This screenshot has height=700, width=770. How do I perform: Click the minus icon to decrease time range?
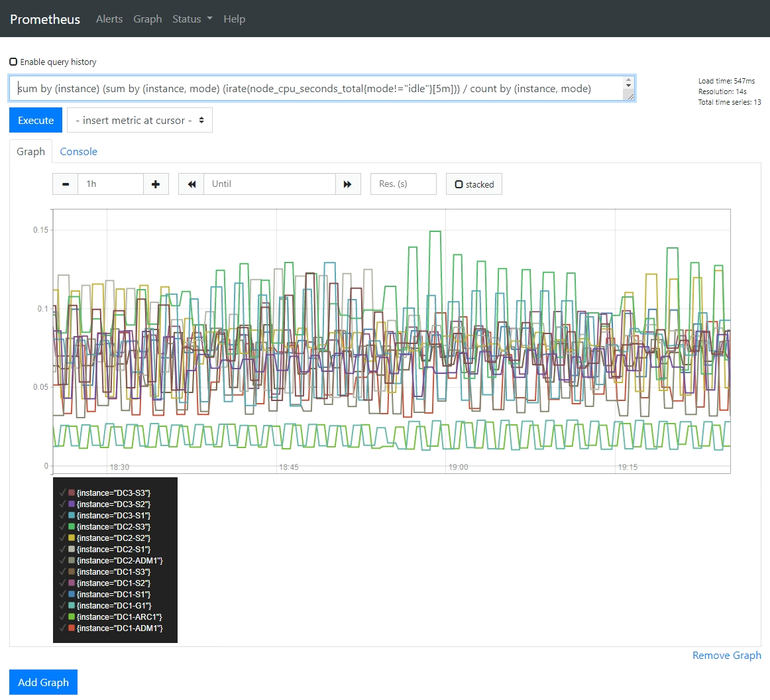(65, 184)
